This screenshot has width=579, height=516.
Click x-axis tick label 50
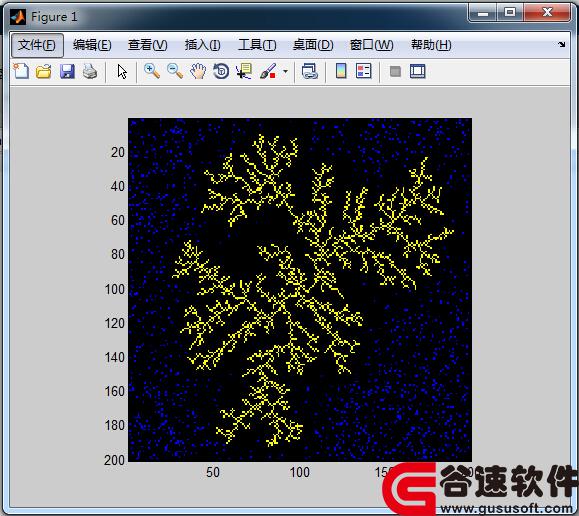[213, 472]
